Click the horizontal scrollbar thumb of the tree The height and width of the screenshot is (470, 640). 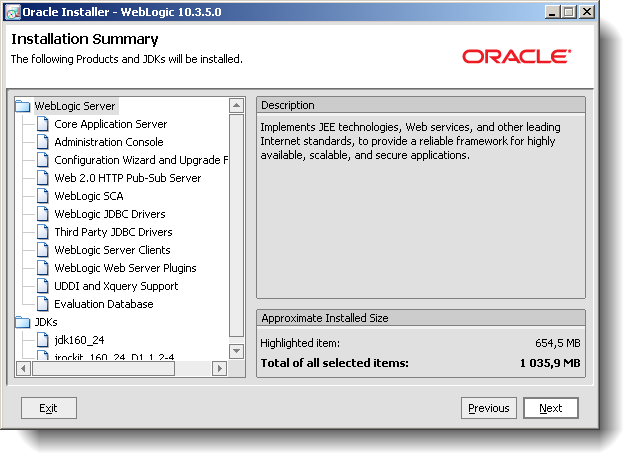[x=104, y=368]
